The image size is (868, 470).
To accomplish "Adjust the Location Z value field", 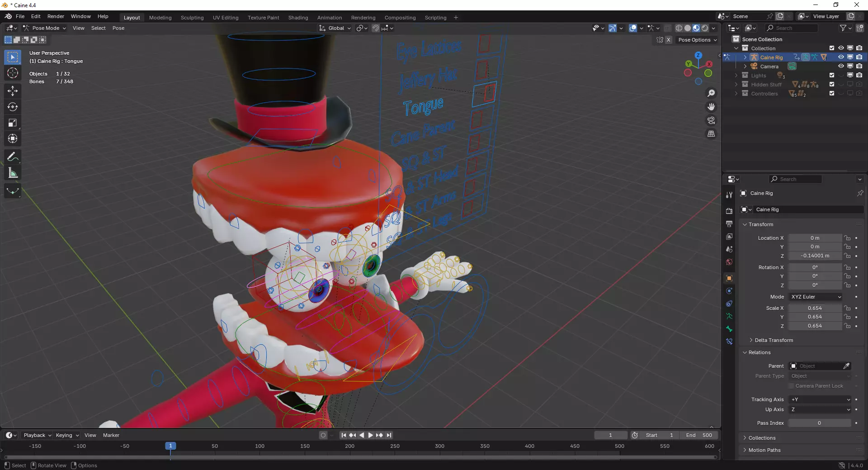I will click(x=815, y=256).
